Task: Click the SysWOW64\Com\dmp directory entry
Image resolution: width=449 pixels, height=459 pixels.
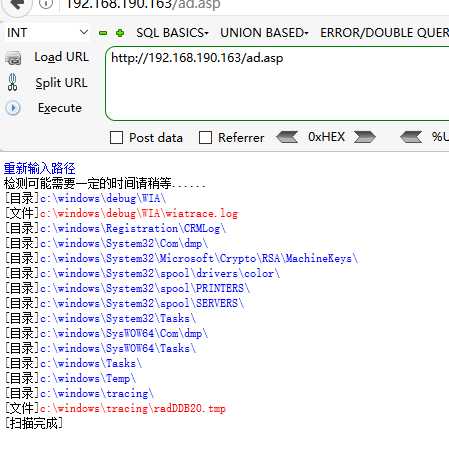Action: point(124,333)
